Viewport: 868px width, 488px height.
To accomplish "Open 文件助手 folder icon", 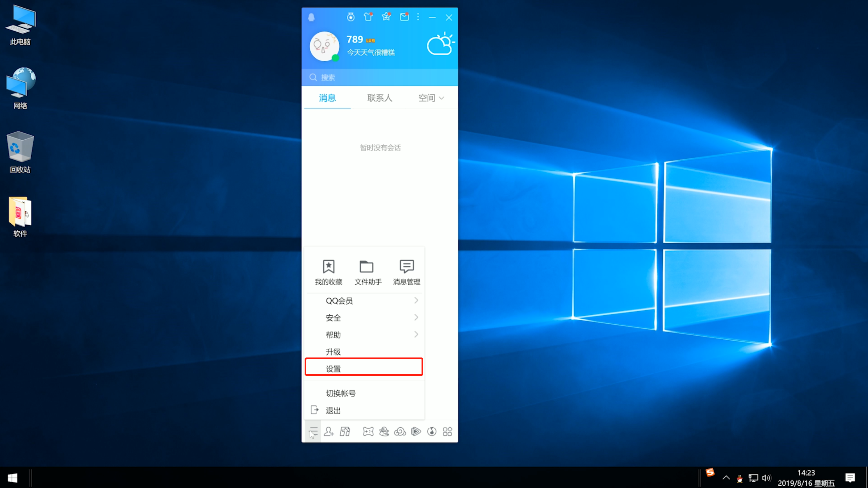I will [x=366, y=266].
